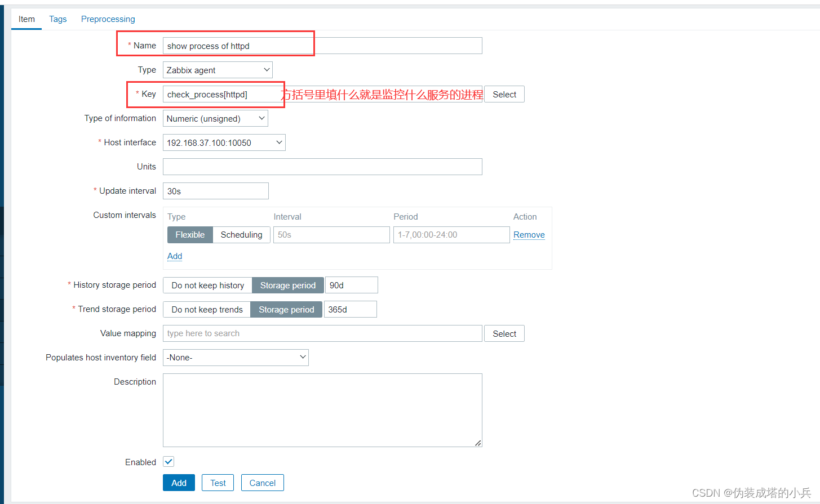Screen dimensions: 820x504
Task: Click the Interval field with 50s placeholder
Action: pyautogui.click(x=331, y=235)
